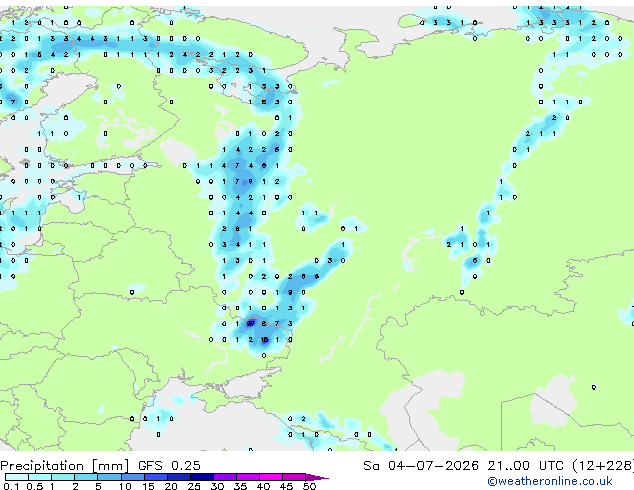Pick the 1–2 legend color swatch
This screenshot has width=634, height=490.
[x=63, y=477]
